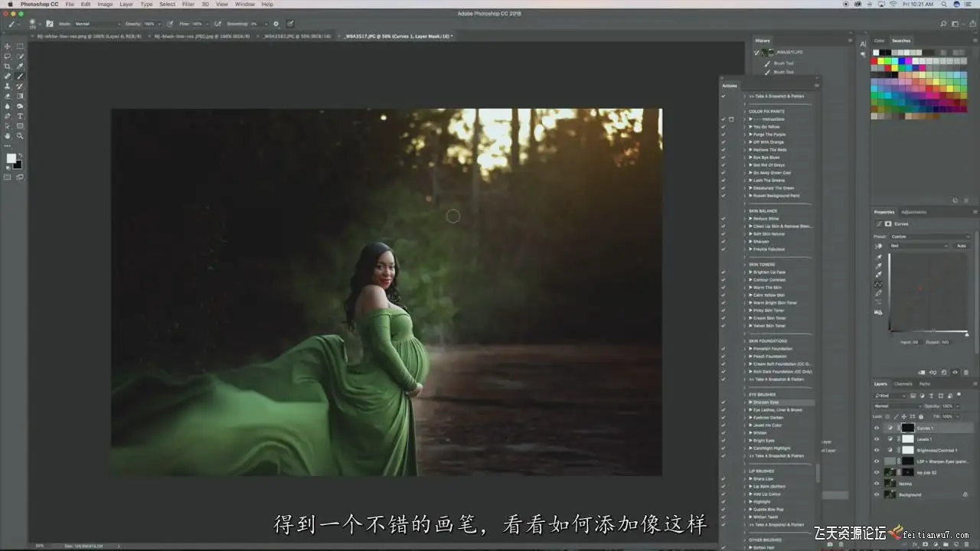Image resolution: width=980 pixels, height=551 pixels.
Task: Open the Filter menu
Action: click(188, 5)
